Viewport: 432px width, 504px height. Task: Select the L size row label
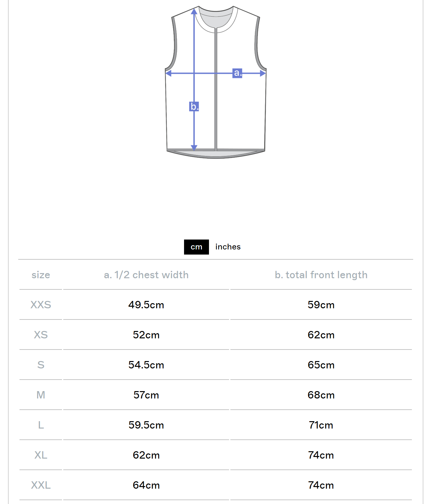(x=41, y=425)
